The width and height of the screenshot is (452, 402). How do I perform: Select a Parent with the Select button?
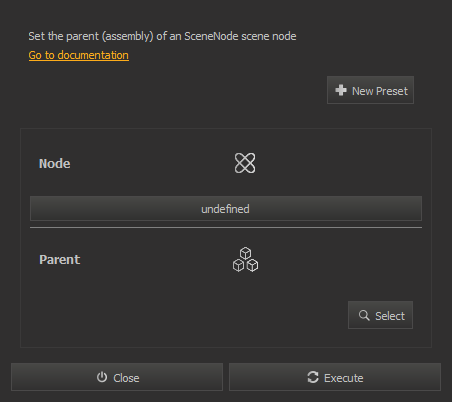(x=380, y=315)
